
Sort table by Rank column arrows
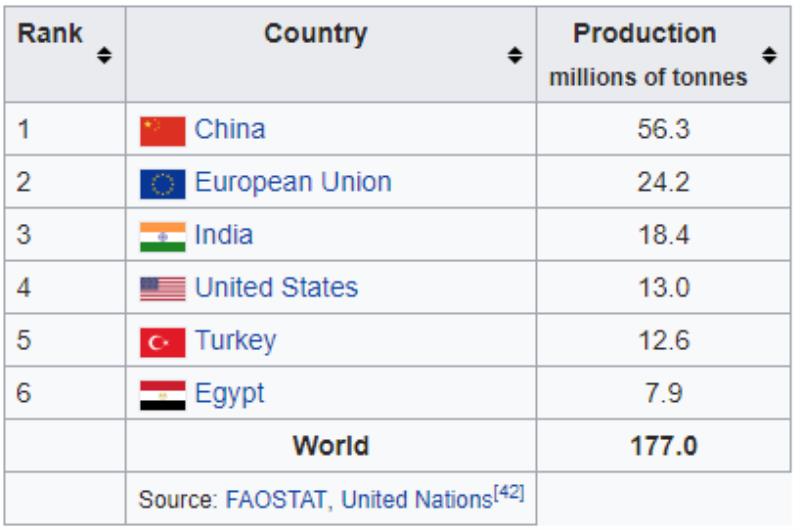pos(104,55)
